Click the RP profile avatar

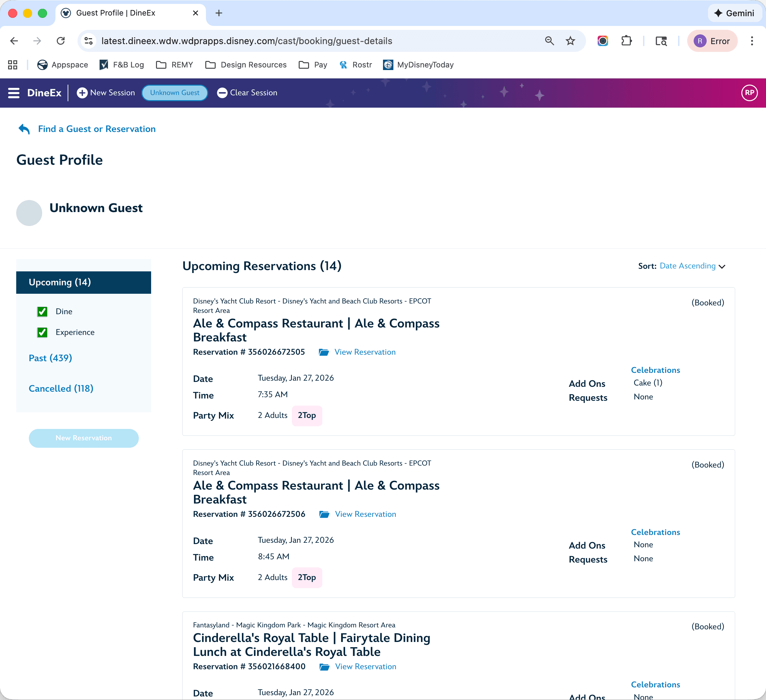[x=749, y=93]
